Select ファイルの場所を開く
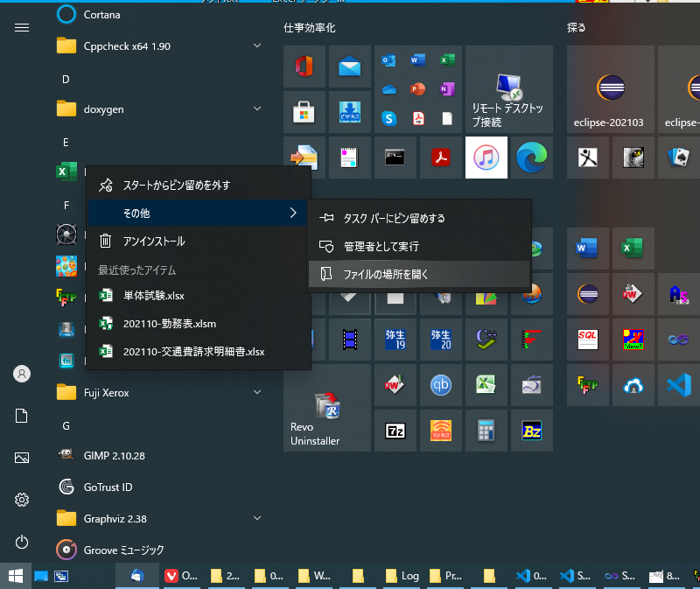This screenshot has width=700, height=589. [x=420, y=274]
